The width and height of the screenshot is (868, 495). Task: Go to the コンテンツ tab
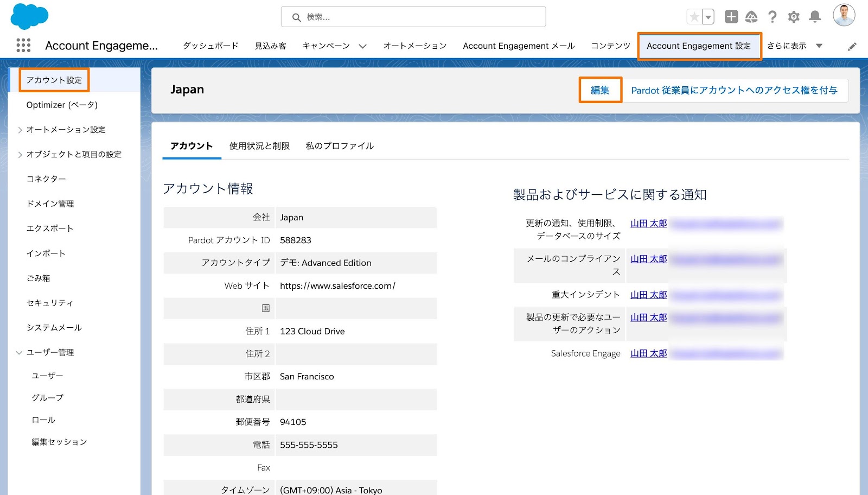611,46
